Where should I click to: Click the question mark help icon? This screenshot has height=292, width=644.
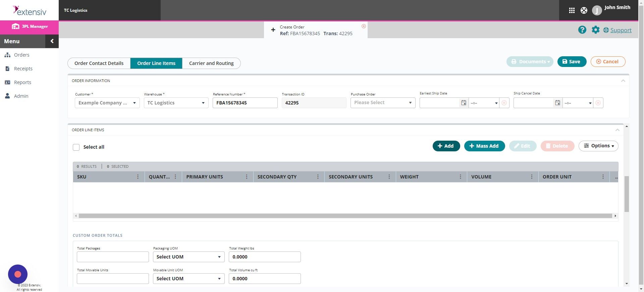point(582,30)
